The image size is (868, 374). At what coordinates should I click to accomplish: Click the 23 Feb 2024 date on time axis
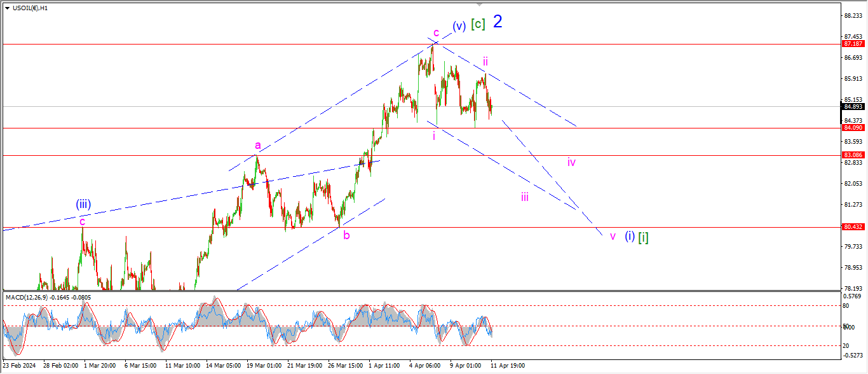19,366
